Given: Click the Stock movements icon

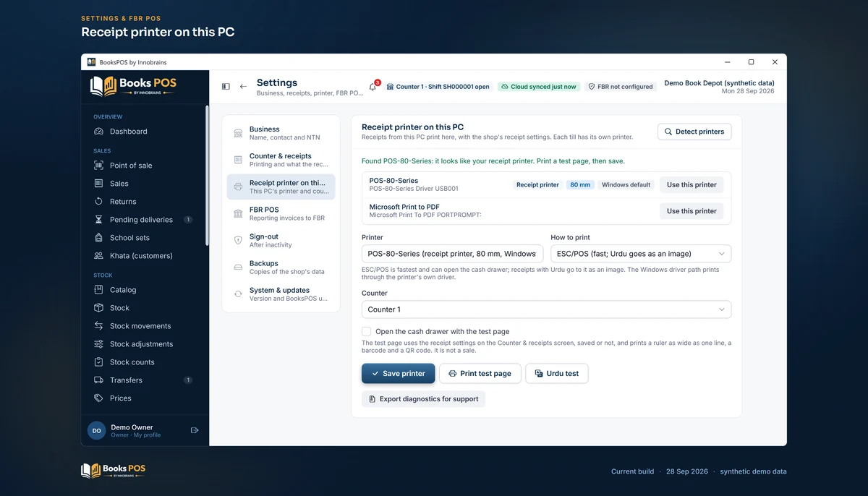Looking at the screenshot, I should (98, 326).
